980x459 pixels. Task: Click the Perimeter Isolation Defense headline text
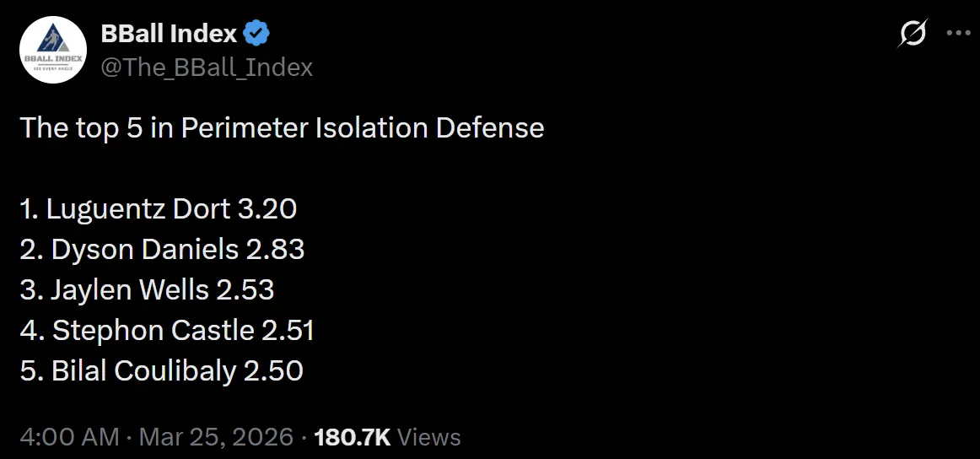click(x=363, y=127)
